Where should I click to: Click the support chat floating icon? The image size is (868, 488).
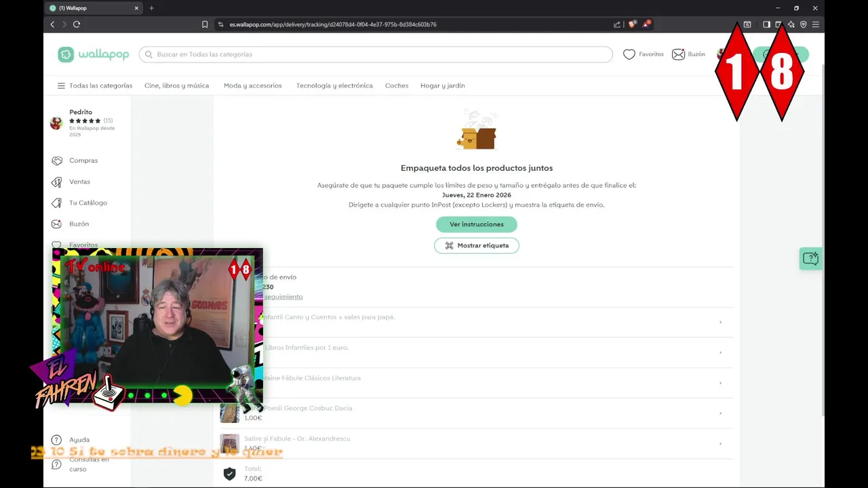click(x=810, y=258)
